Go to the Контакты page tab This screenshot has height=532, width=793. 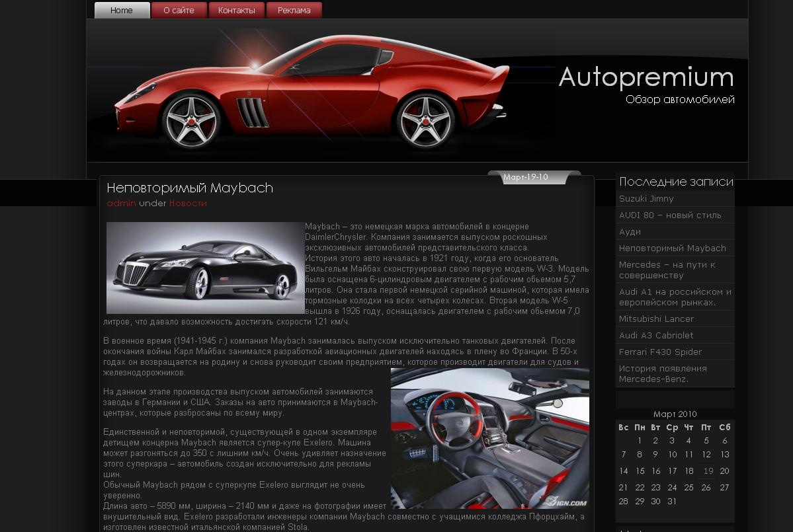(236, 10)
